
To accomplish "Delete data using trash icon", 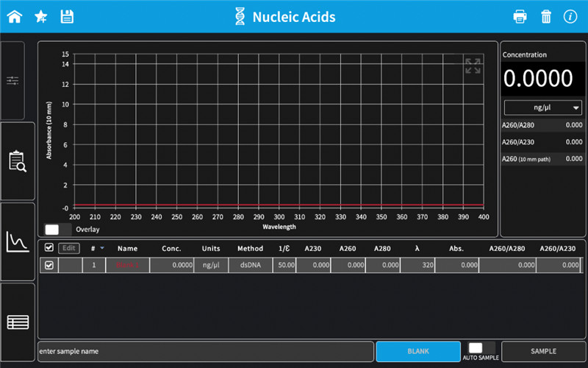I will pos(545,16).
